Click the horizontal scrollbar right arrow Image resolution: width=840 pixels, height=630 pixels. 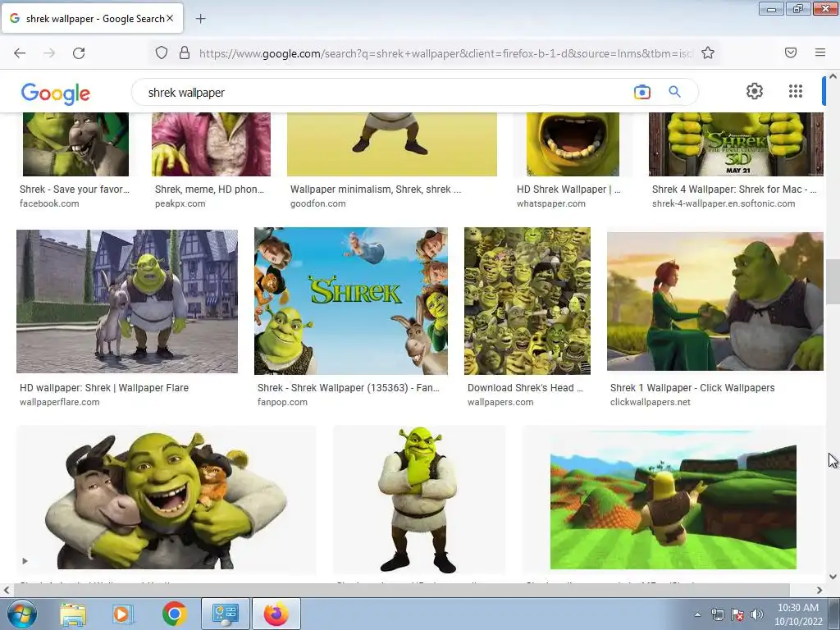pos(819,590)
